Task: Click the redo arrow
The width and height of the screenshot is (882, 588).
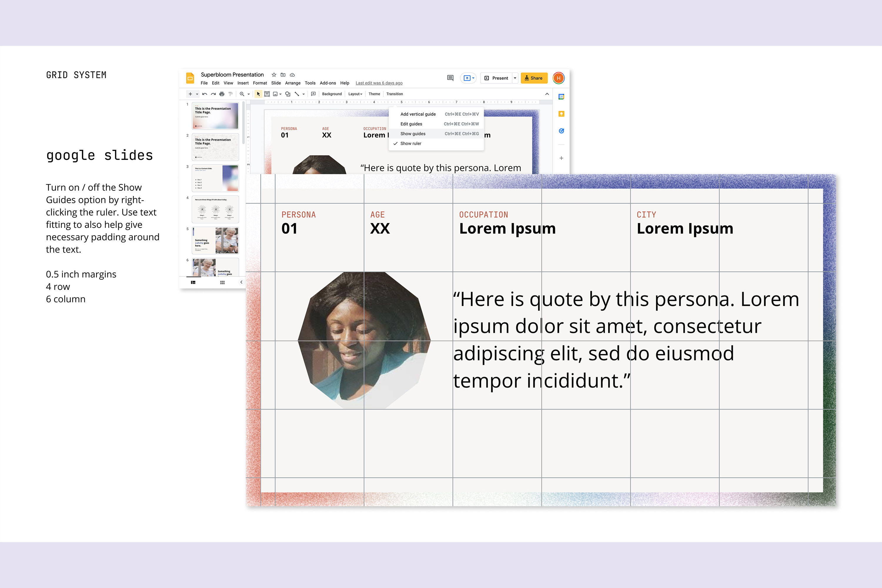Action: (x=213, y=94)
